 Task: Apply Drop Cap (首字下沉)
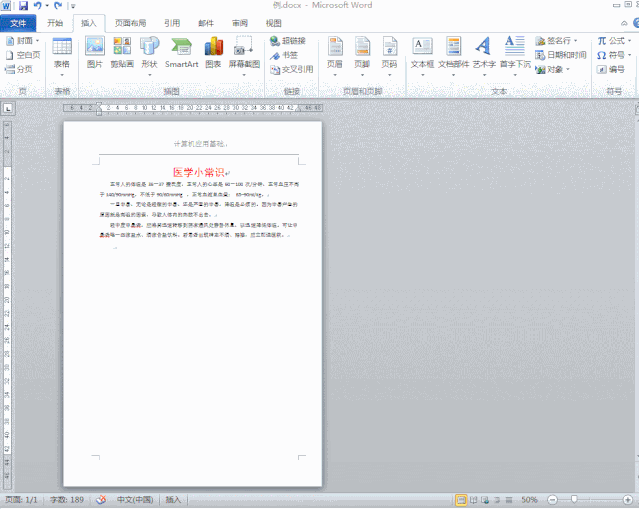click(x=515, y=57)
